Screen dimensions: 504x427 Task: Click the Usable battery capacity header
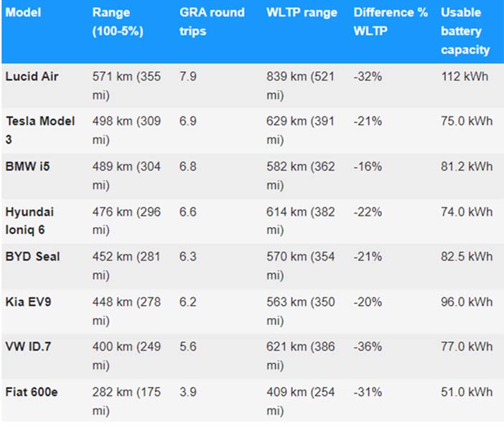[465, 31]
